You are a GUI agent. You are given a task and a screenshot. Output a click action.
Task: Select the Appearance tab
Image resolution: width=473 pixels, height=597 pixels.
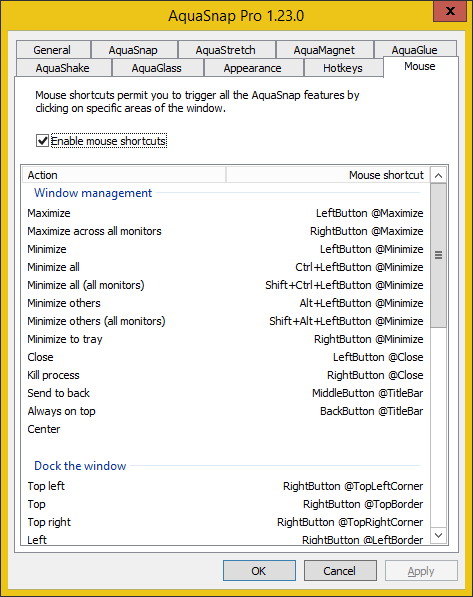click(253, 68)
